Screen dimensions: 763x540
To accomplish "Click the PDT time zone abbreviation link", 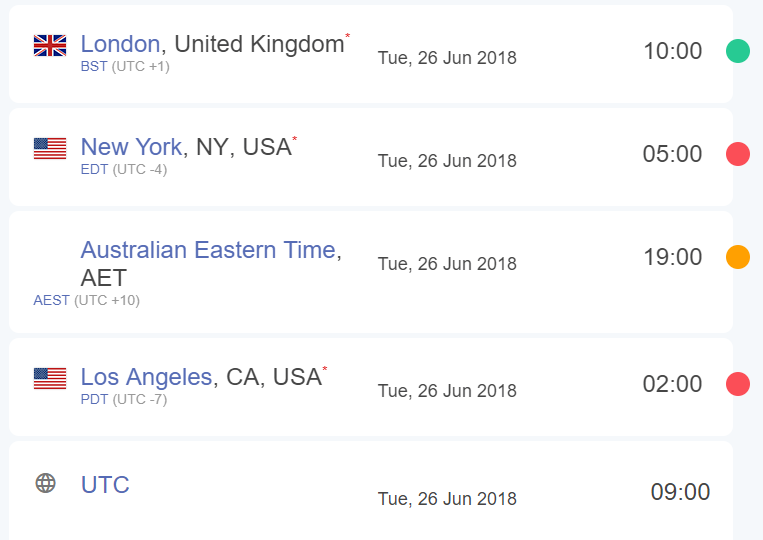I will pyautogui.click(x=94, y=399).
